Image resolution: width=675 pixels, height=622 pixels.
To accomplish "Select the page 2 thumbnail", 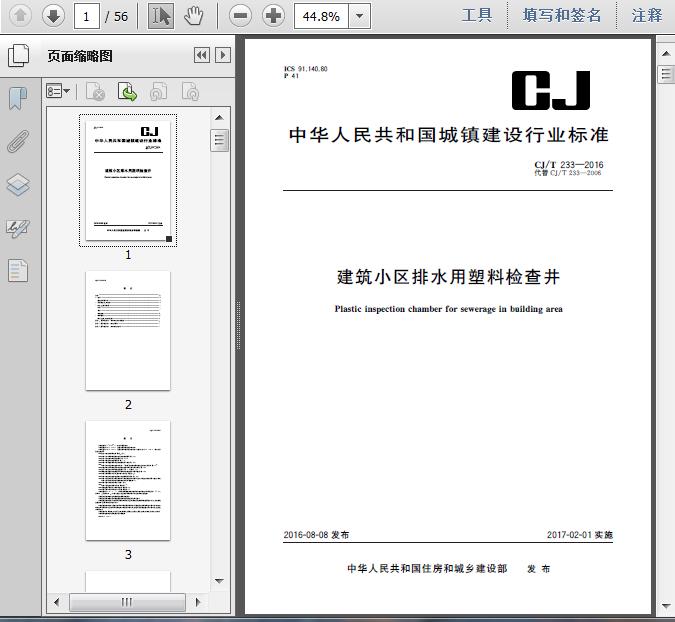I will coord(128,331).
